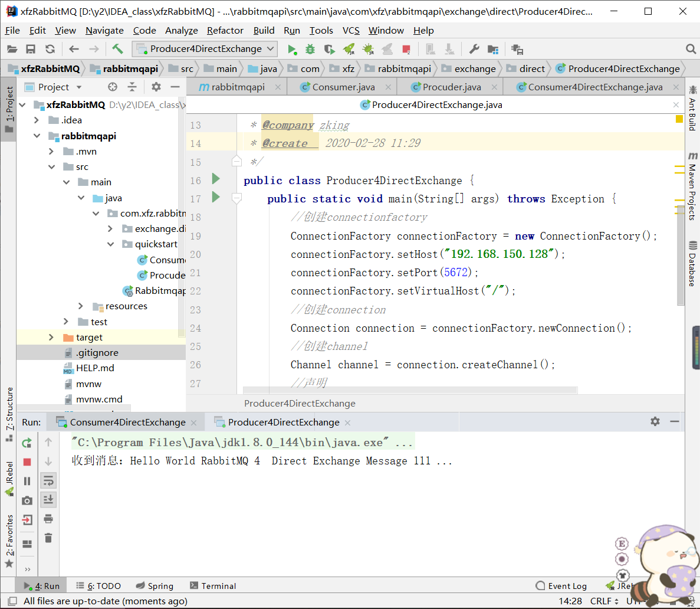Expand the .mvn folder
Screen dimensions: 700x609
coord(51,152)
